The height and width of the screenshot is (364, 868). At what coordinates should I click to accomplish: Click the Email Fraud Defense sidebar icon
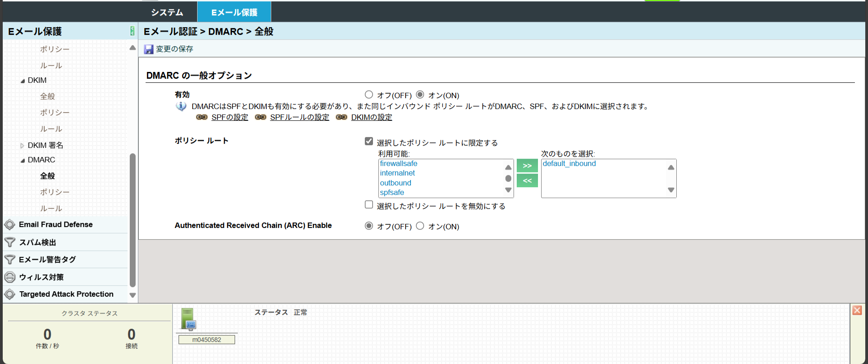(9, 225)
